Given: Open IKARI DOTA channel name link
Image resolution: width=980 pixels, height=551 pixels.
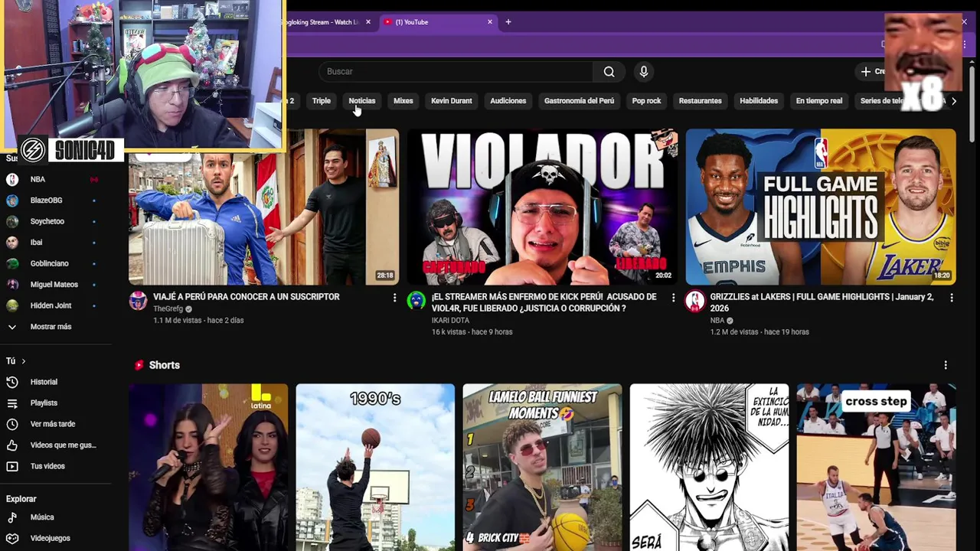Looking at the screenshot, I should click(x=450, y=321).
